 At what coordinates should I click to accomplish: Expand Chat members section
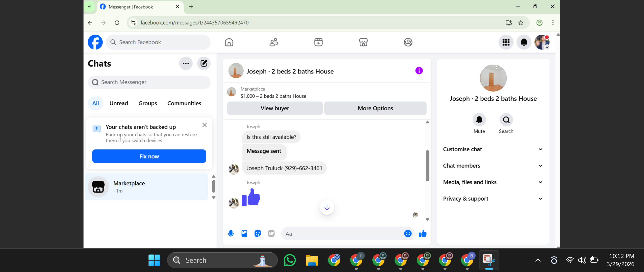(493, 166)
